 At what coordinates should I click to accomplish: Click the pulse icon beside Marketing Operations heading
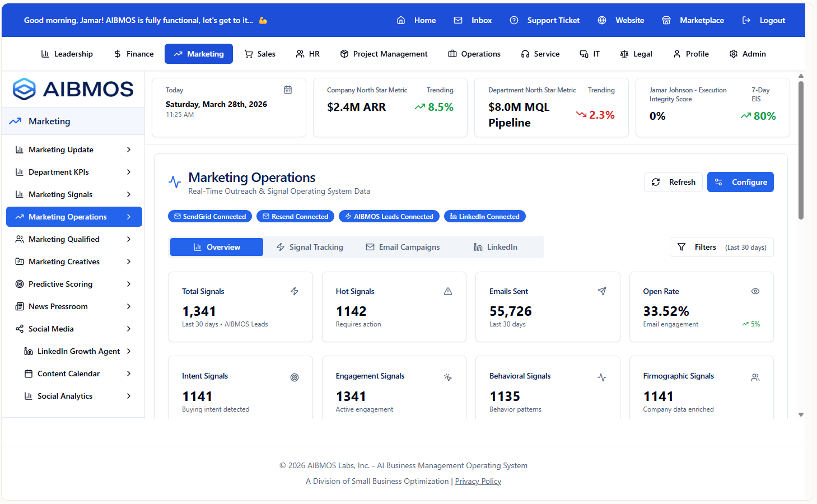pos(175,182)
